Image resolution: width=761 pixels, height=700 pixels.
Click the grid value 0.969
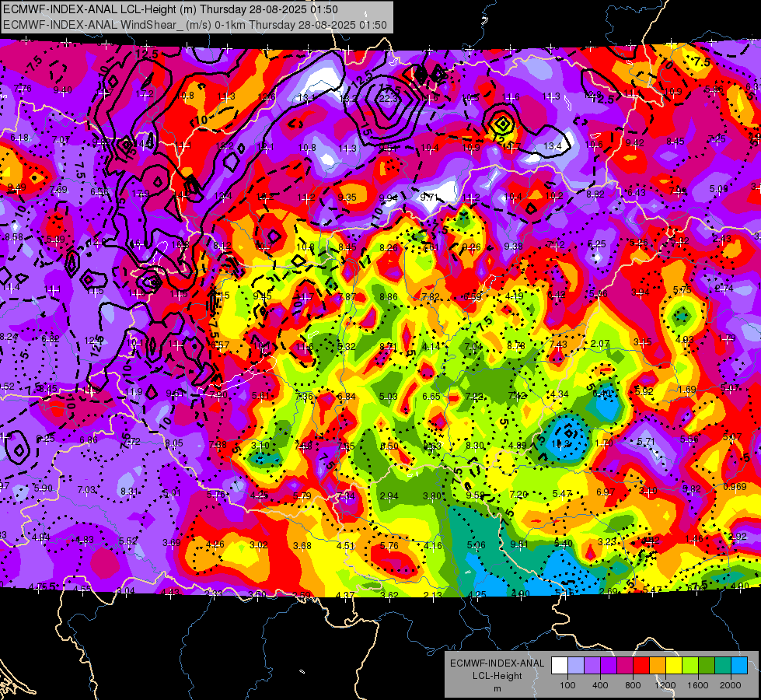point(735,487)
